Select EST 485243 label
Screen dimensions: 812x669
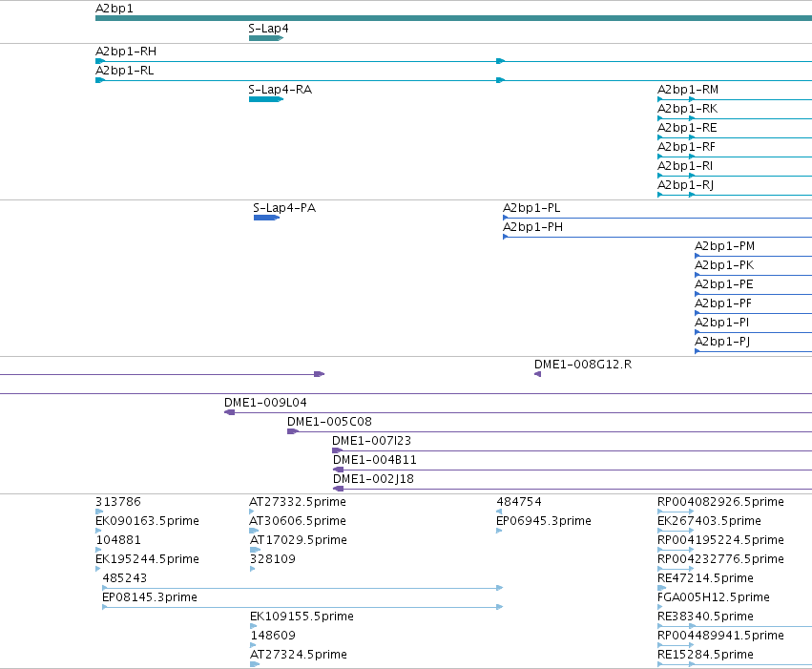[125, 579]
